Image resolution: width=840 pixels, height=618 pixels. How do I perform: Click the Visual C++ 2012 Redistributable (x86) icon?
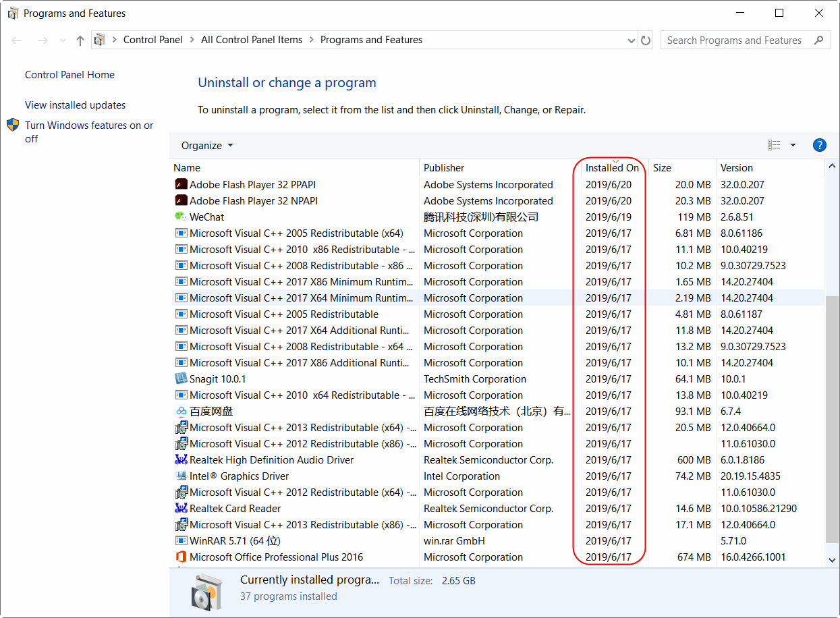pos(181,444)
